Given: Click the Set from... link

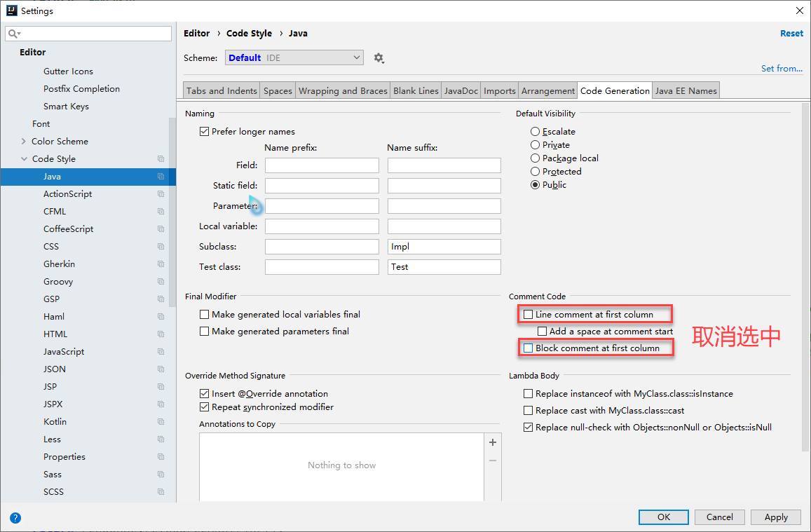Looking at the screenshot, I should point(782,68).
